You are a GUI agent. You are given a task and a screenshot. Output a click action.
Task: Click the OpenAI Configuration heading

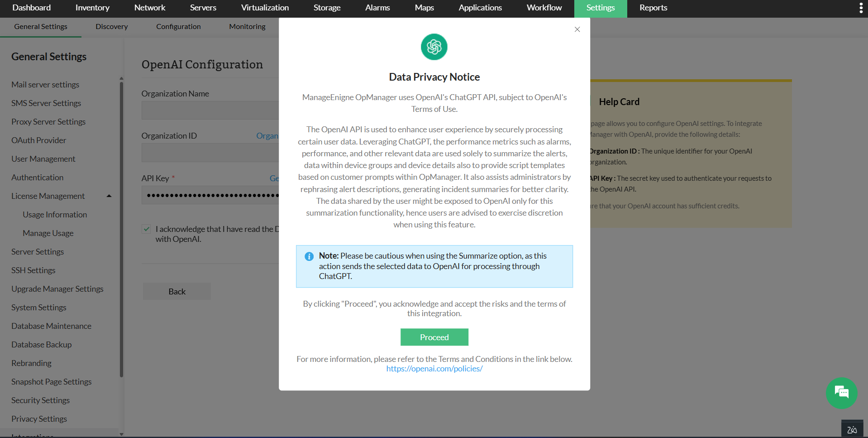click(202, 64)
